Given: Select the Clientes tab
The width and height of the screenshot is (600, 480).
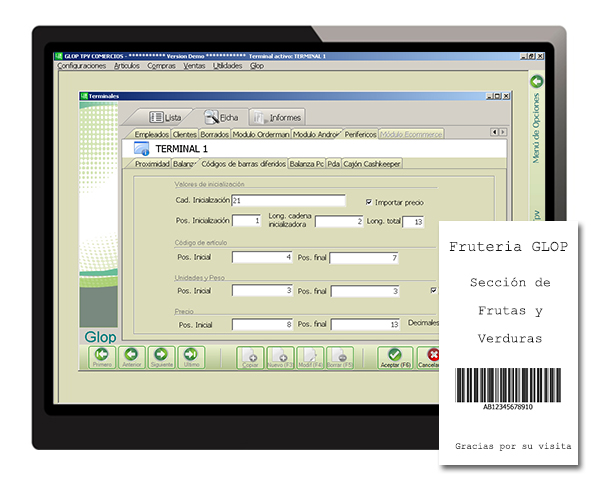Looking at the screenshot, I should [x=184, y=134].
